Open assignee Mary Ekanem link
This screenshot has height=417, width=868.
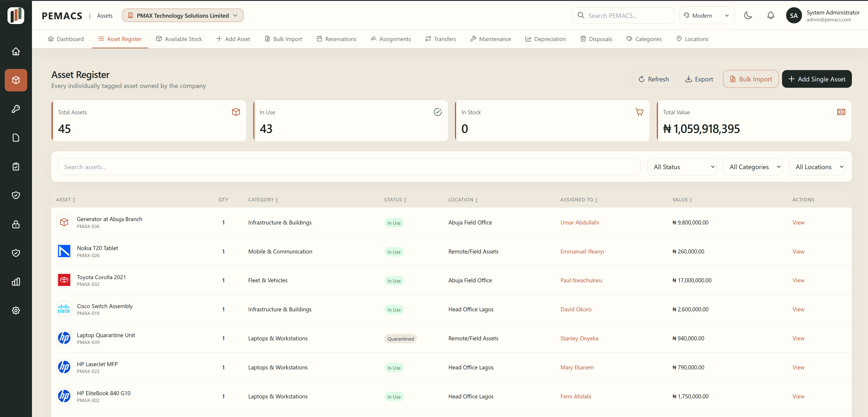[577, 367]
